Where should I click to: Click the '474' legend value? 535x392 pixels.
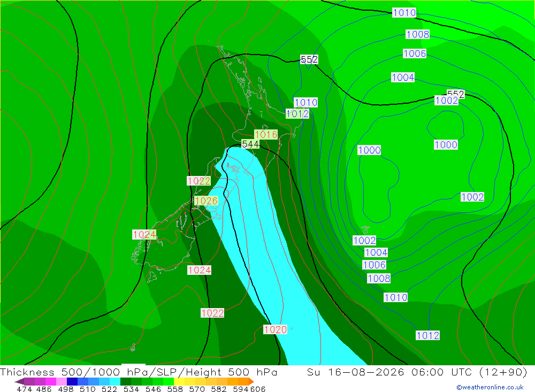point(24,389)
